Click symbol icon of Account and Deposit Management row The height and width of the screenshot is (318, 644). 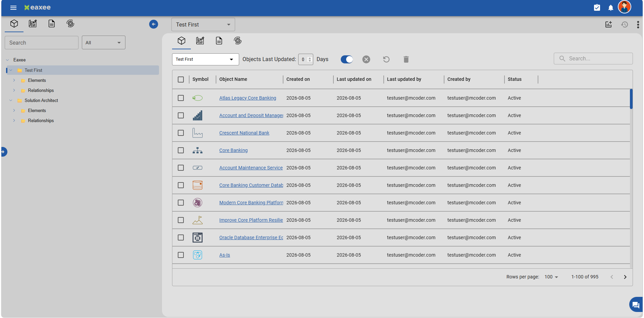(198, 115)
